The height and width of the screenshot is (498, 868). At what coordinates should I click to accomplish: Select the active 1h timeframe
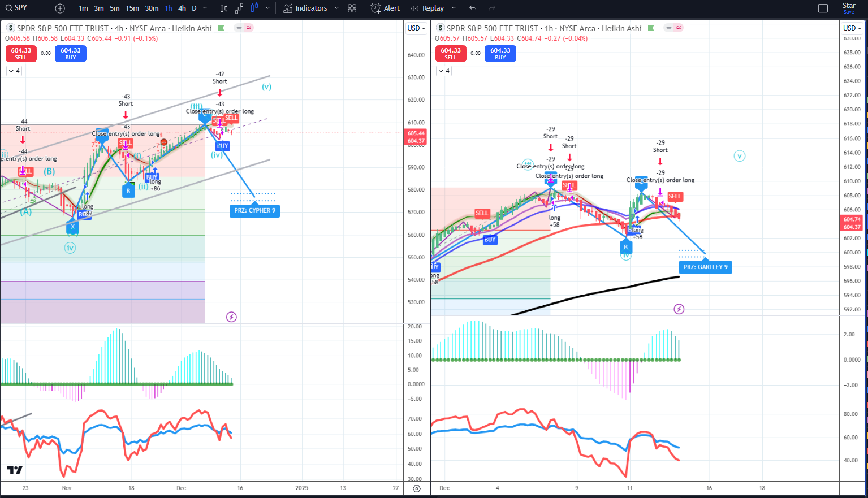point(169,8)
